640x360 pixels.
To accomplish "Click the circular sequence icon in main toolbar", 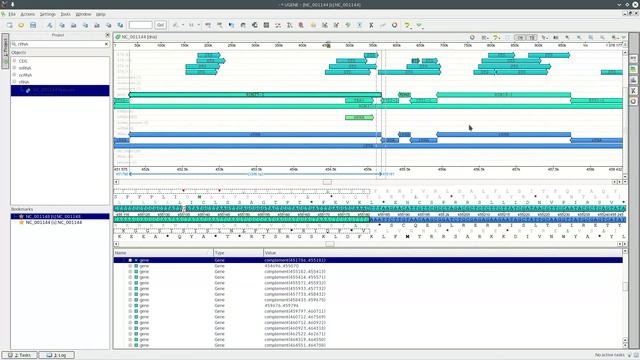I will pos(394,25).
